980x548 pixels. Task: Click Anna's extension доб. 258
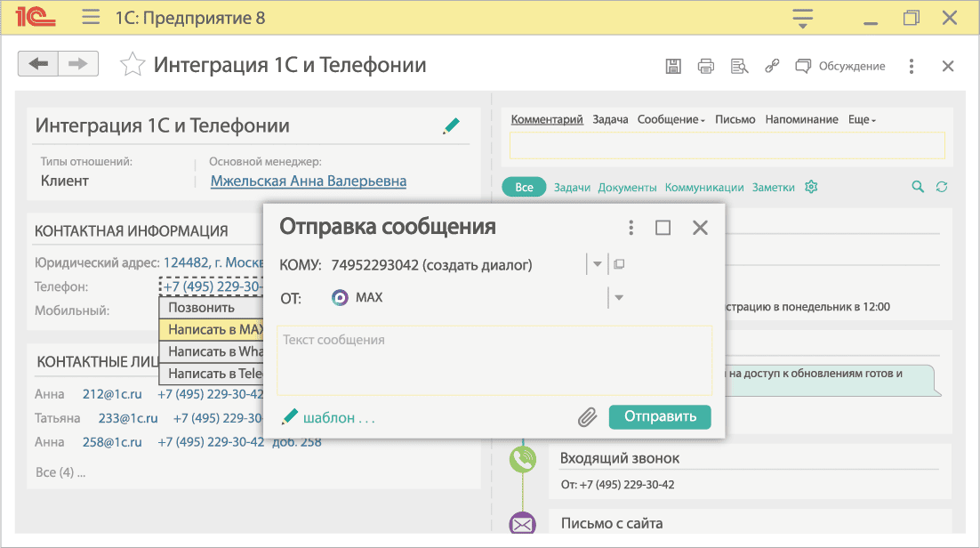(x=297, y=442)
